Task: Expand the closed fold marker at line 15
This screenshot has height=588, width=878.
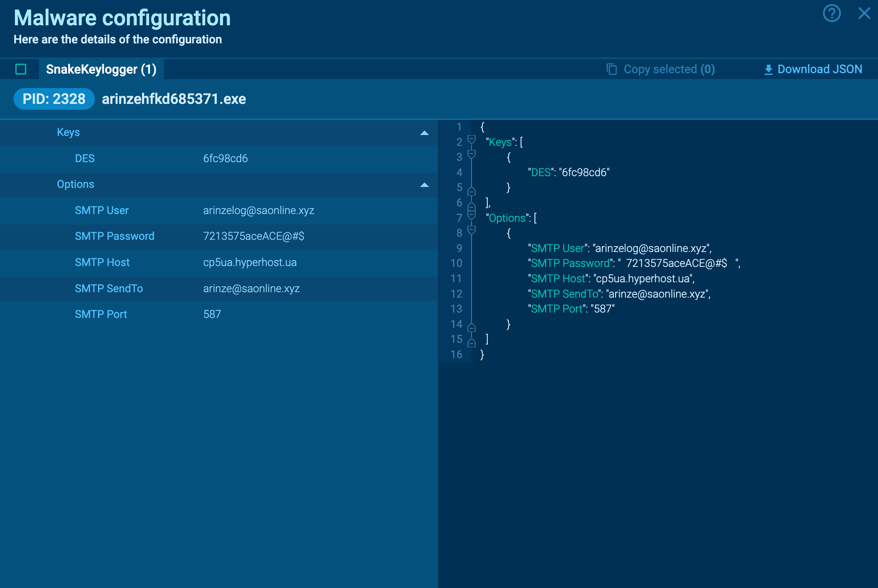Action: (x=471, y=342)
